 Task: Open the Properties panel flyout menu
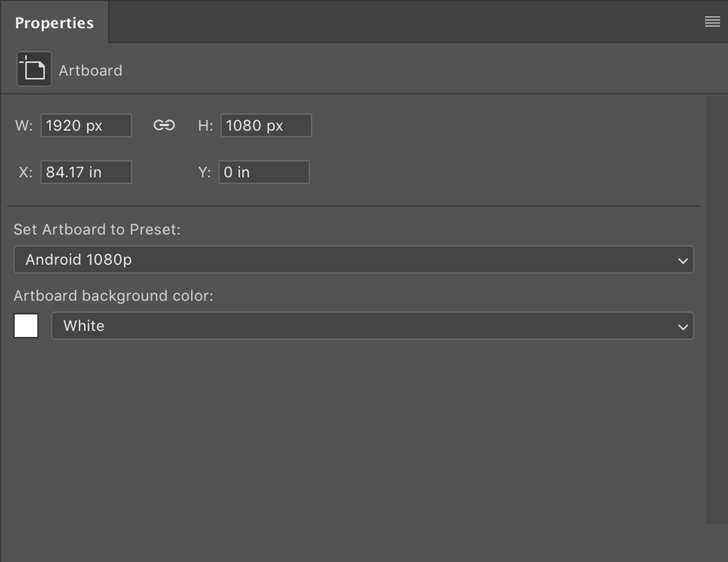712,21
